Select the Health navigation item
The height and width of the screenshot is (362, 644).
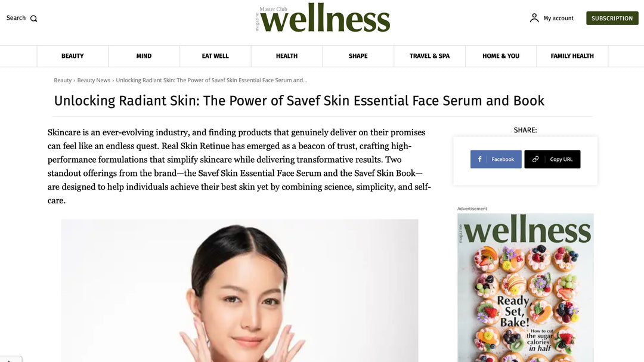coord(287,56)
